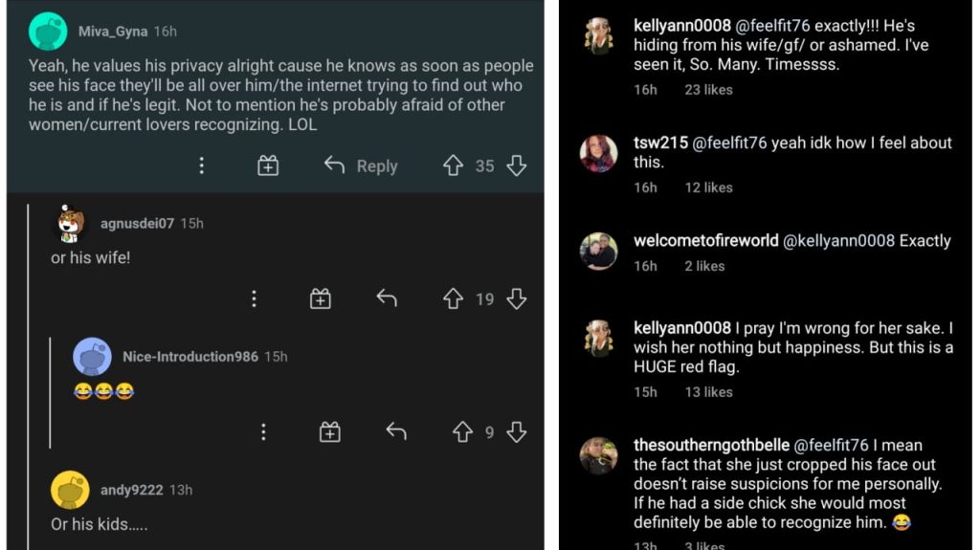The height and width of the screenshot is (550, 980).
Task: Upvote Miva_Gyna's comment
Action: [453, 166]
